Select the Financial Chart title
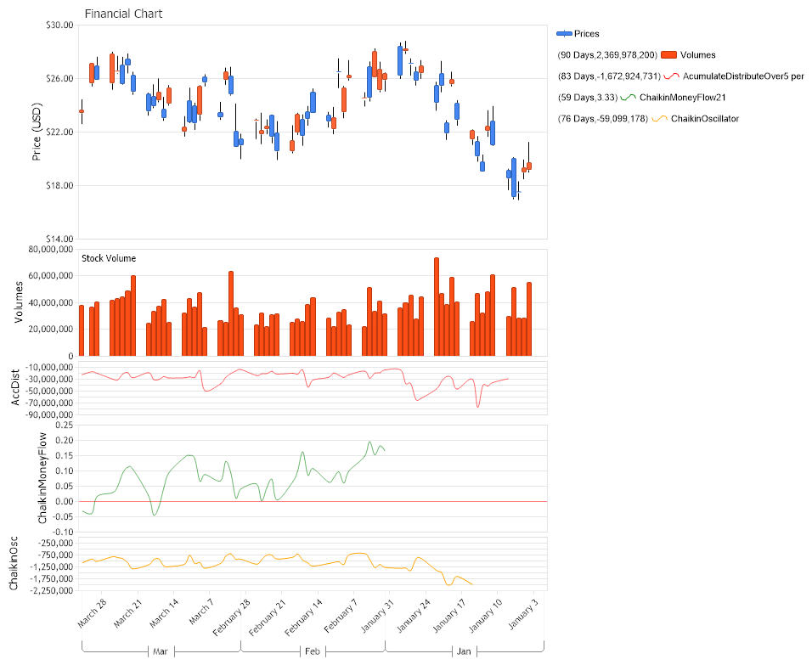812x665 pixels. coord(123,14)
